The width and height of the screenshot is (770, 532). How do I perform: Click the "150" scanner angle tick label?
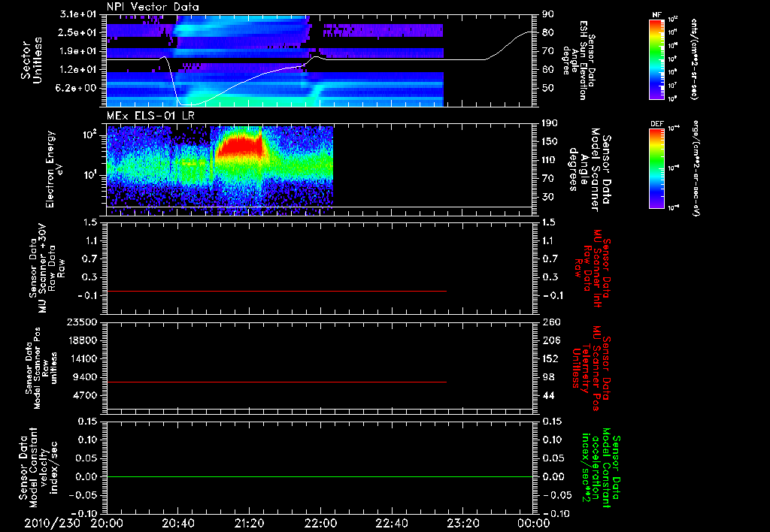coord(550,142)
